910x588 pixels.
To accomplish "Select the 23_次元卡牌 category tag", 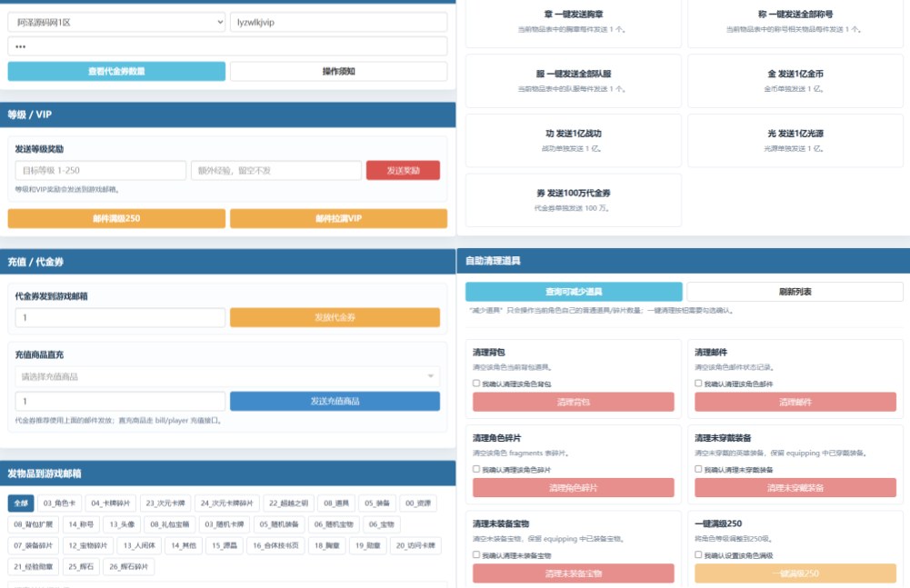I will tap(165, 503).
